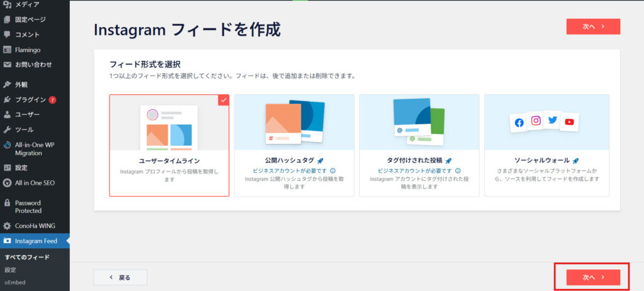Uncheck the selected ユーザータイムライン checkmark
The image size is (644, 291).
click(x=223, y=100)
